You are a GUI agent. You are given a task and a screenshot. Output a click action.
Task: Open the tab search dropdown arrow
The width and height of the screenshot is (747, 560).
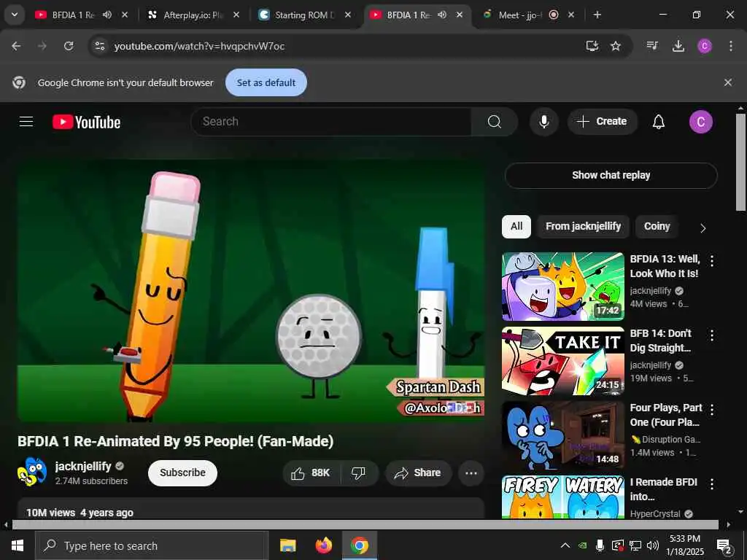click(15, 15)
